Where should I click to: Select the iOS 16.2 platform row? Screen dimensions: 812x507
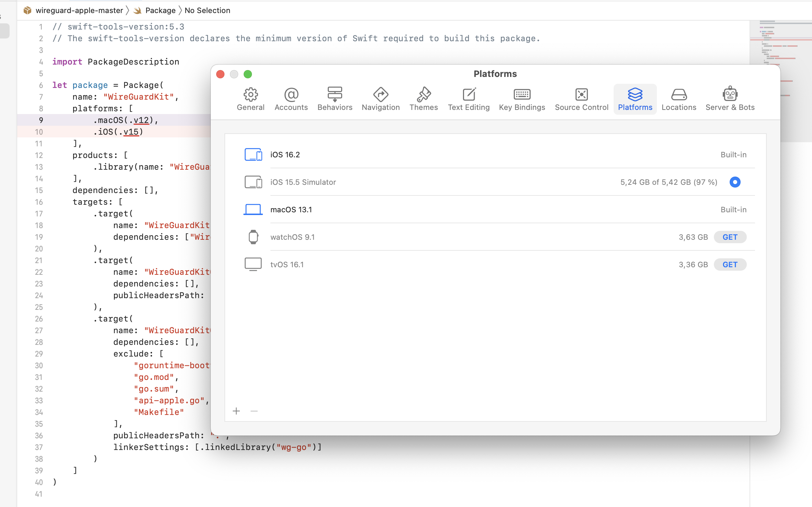[495, 155]
